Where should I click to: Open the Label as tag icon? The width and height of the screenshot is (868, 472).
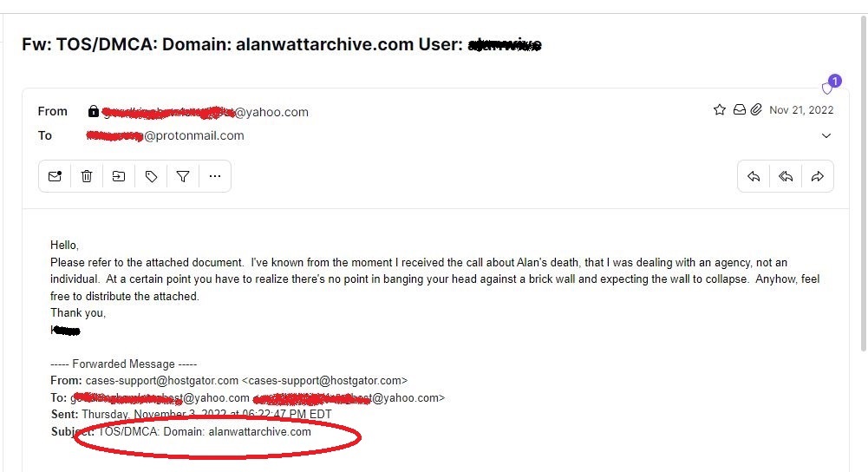(x=151, y=176)
